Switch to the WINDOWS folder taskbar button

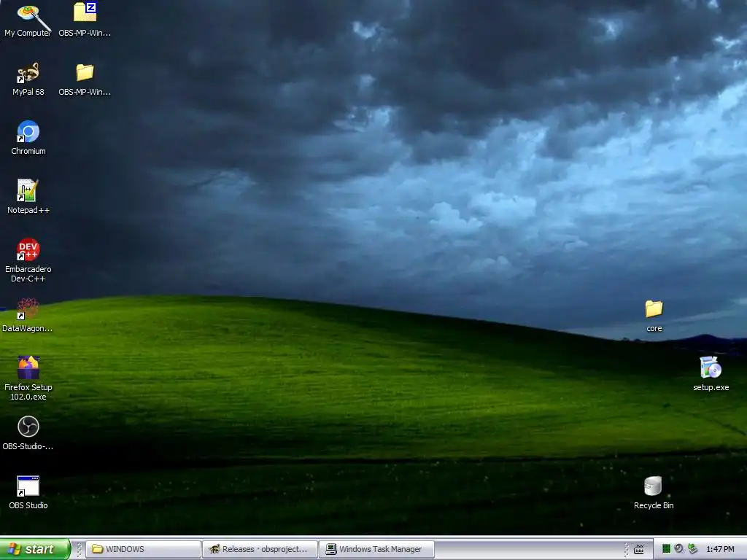[144, 549]
